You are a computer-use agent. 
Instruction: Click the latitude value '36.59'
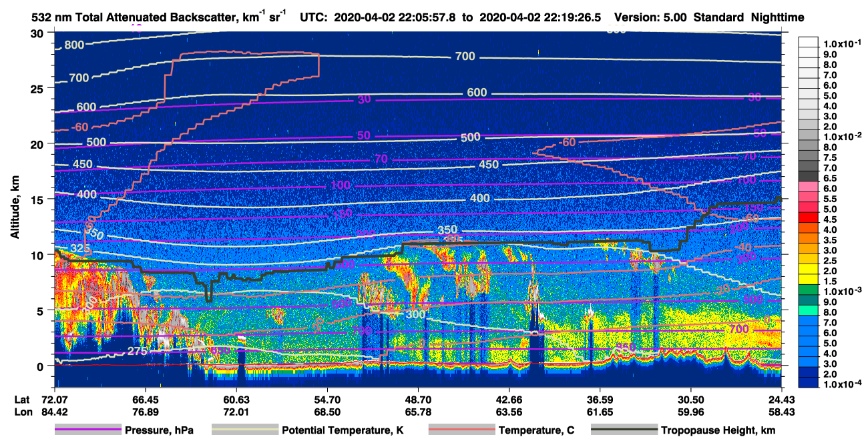(600, 399)
